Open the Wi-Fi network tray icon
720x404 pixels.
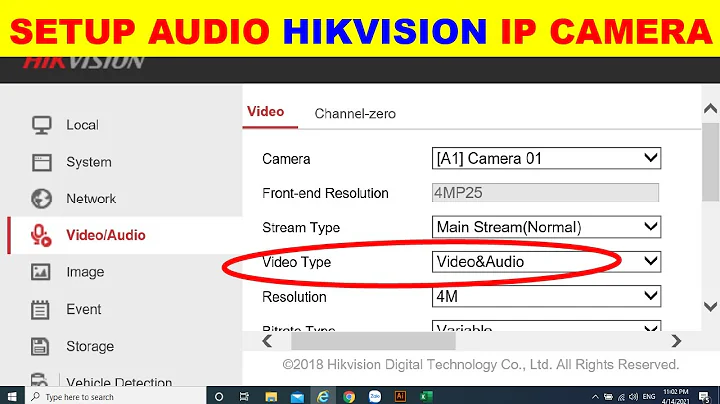(x=621, y=397)
